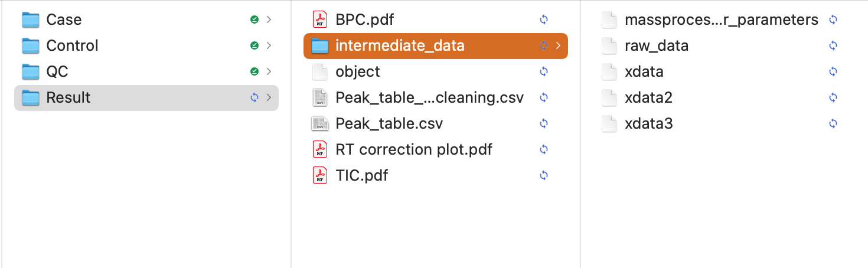Screen dimensions: 868x268
Task: Click green synced checkmark next to Control
Action: coord(254,45)
